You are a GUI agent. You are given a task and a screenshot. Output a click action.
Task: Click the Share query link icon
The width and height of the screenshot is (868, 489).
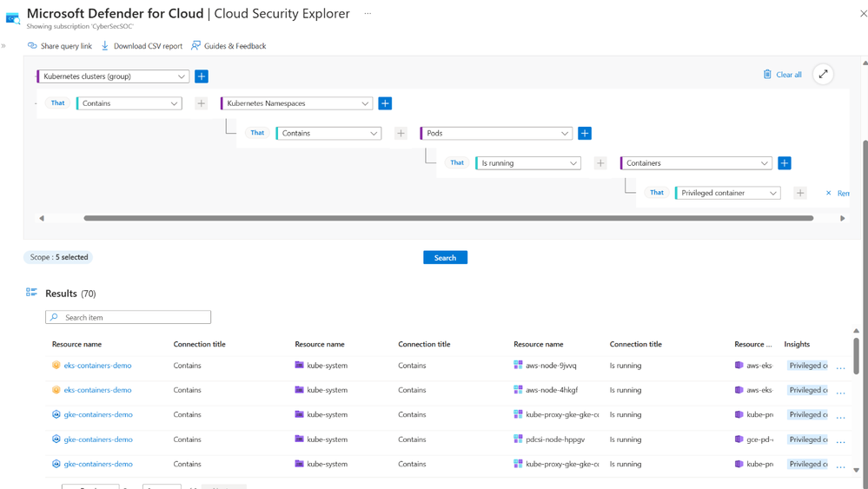pyautogui.click(x=32, y=46)
